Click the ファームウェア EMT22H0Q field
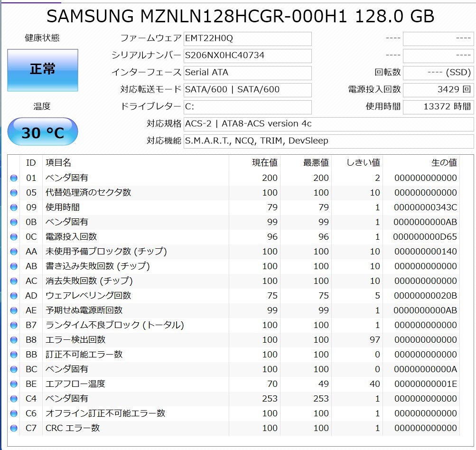 pos(247,38)
